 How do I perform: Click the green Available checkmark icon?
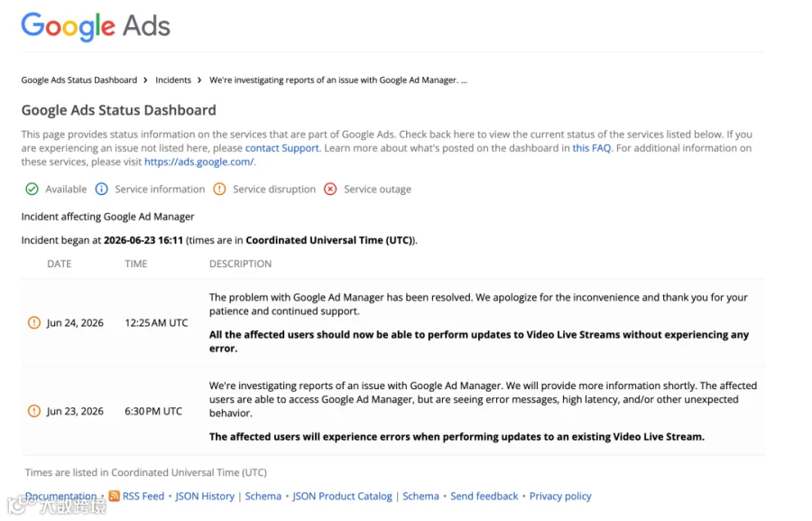coord(32,190)
